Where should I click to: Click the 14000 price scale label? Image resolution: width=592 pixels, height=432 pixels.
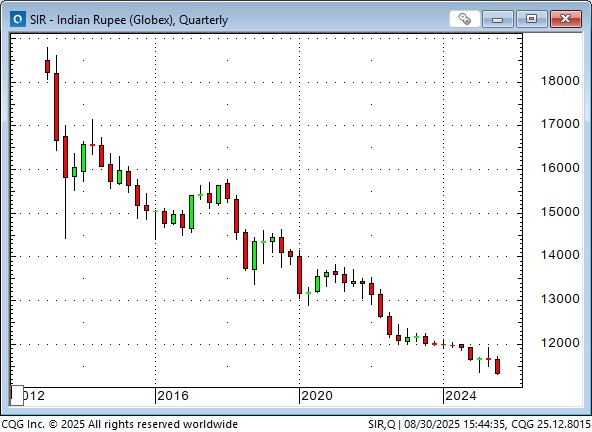tap(560, 255)
